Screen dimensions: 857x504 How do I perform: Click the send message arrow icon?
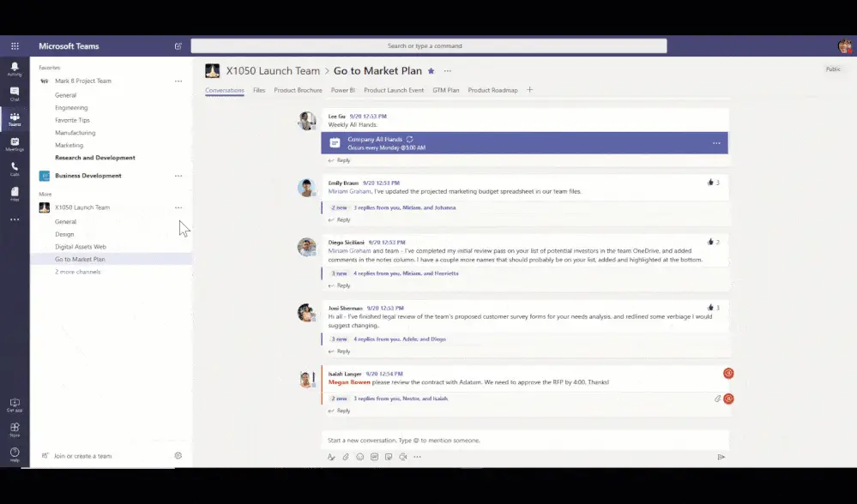[721, 457]
